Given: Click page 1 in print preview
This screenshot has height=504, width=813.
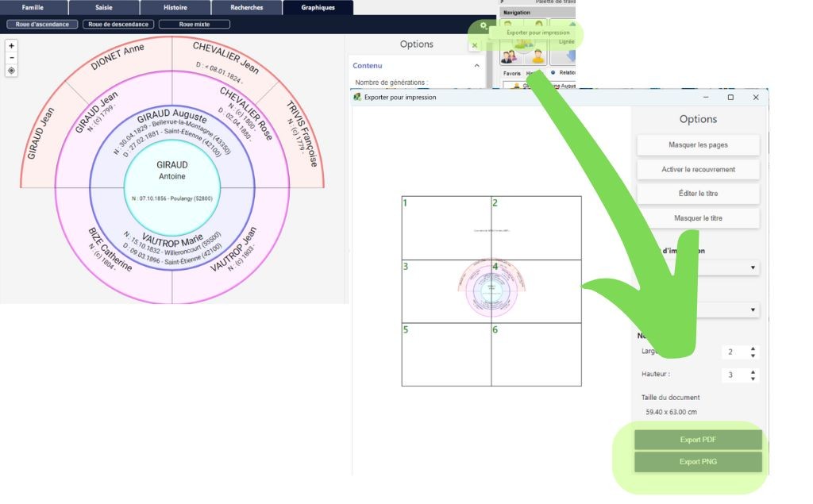Looking at the screenshot, I should (x=446, y=228).
